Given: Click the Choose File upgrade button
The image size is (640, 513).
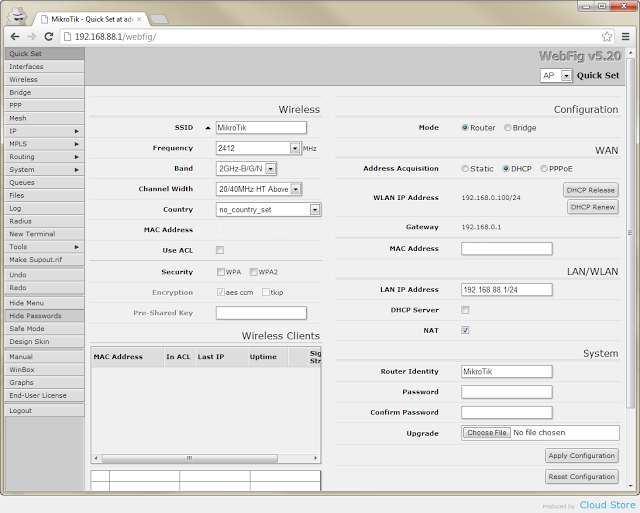Looking at the screenshot, I should (487, 433).
